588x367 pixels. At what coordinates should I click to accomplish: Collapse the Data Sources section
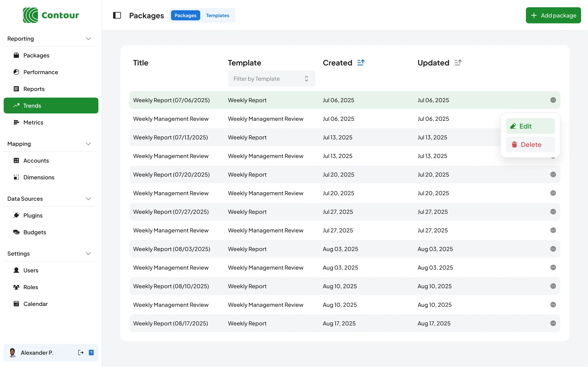point(88,199)
